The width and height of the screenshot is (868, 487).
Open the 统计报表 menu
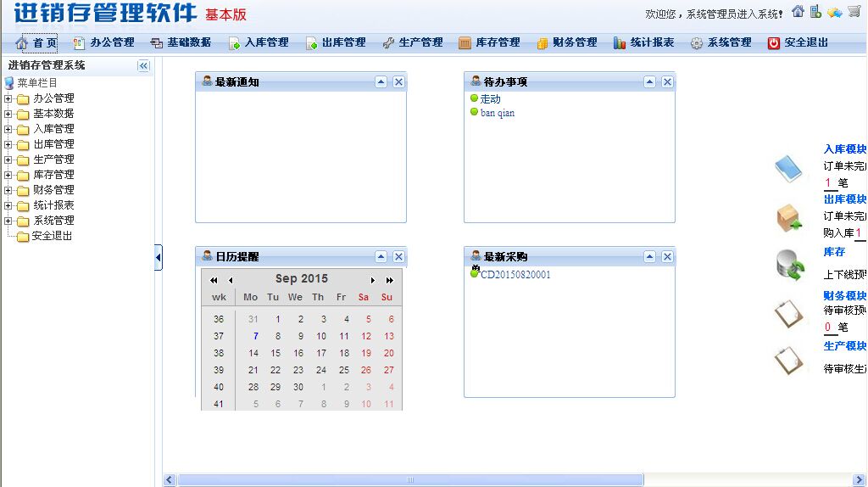coord(643,42)
